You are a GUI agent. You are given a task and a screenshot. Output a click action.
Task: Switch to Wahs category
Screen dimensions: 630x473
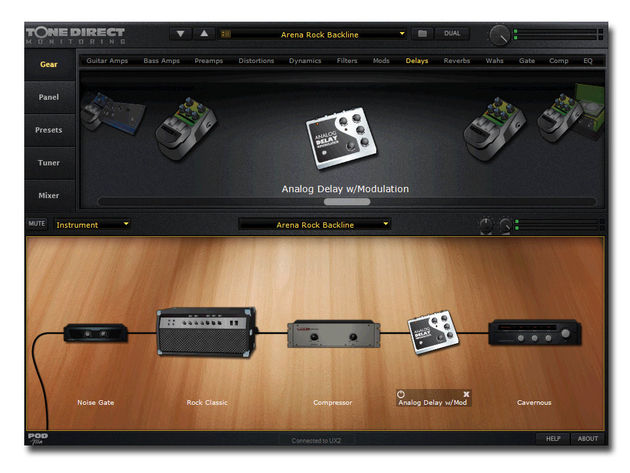point(494,61)
